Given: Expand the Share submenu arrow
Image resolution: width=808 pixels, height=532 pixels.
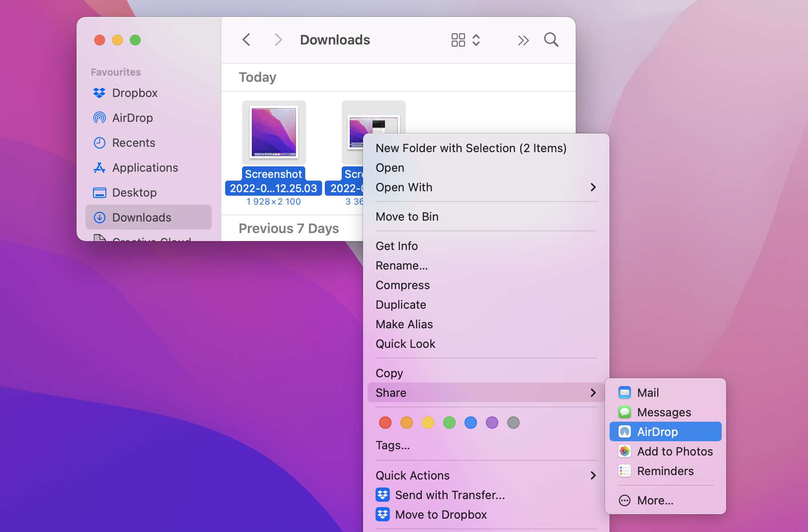Looking at the screenshot, I should (593, 393).
